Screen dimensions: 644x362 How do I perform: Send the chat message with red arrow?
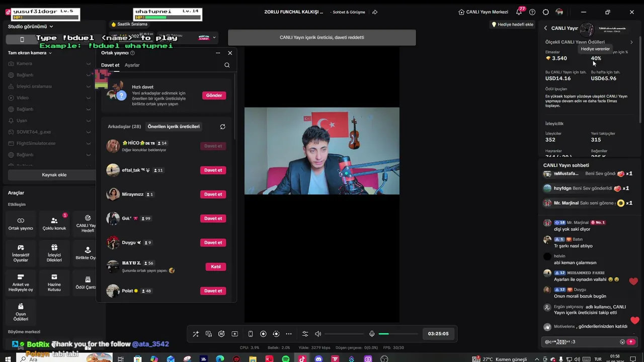tap(631, 342)
